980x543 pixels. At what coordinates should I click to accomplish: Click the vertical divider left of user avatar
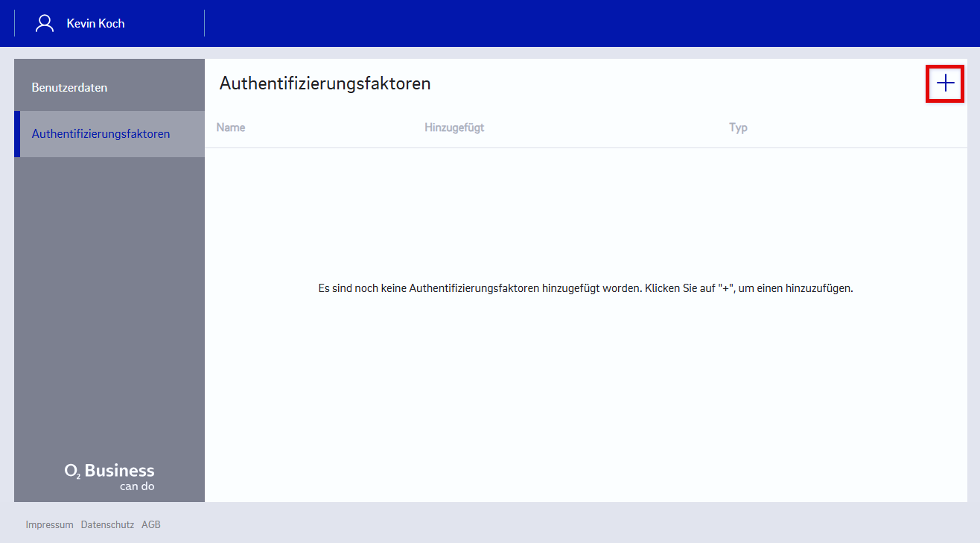tap(14, 23)
